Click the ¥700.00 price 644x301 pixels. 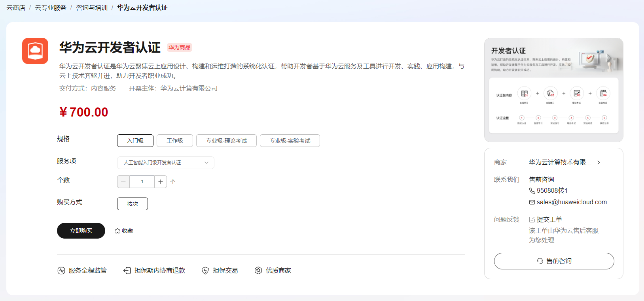(x=84, y=112)
